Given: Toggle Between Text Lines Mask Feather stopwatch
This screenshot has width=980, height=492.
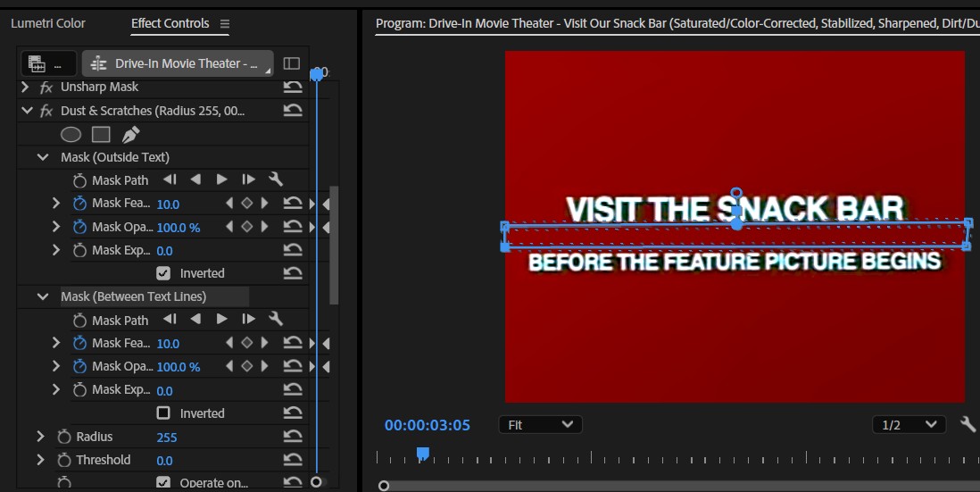Looking at the screenshot, I should click(79, 343).
